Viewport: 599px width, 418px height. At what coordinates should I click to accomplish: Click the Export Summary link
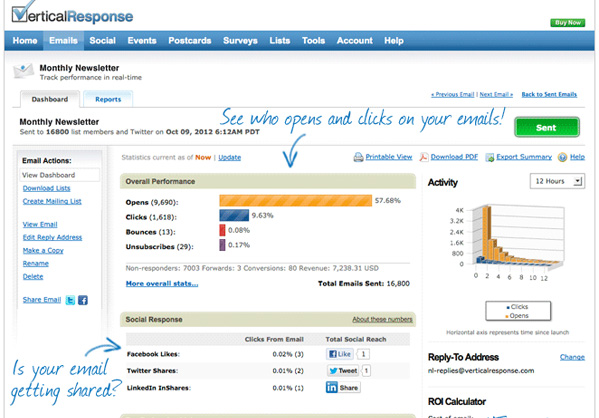(x=524, y=157)
